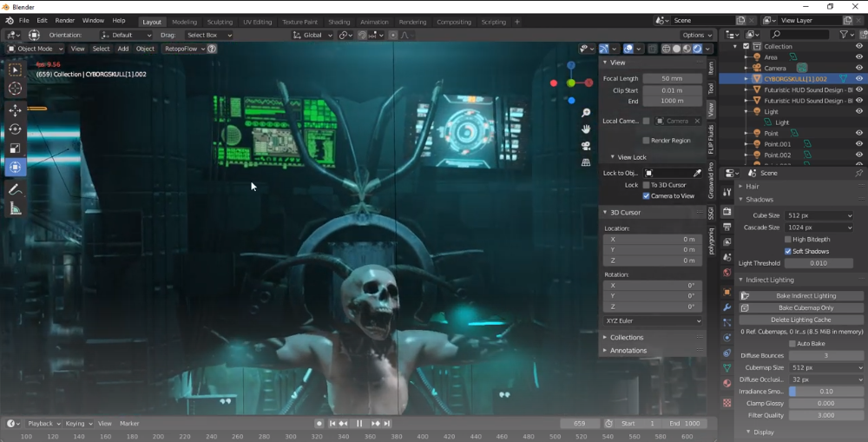Open the FLIP Fluids sidebar tab

click(712, 140)
